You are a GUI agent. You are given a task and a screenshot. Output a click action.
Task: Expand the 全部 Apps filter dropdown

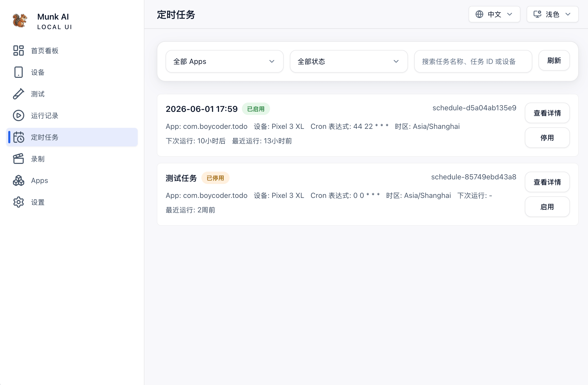(225, 61)
